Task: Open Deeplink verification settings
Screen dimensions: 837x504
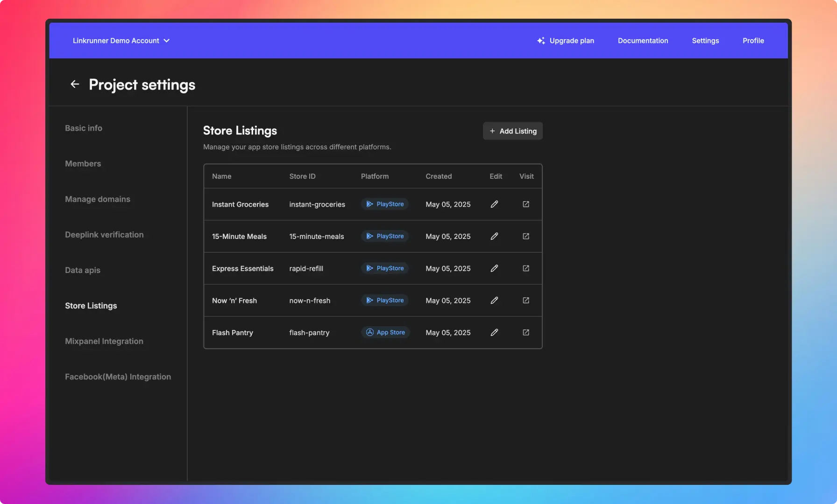Action: click(x=104, y=234)
